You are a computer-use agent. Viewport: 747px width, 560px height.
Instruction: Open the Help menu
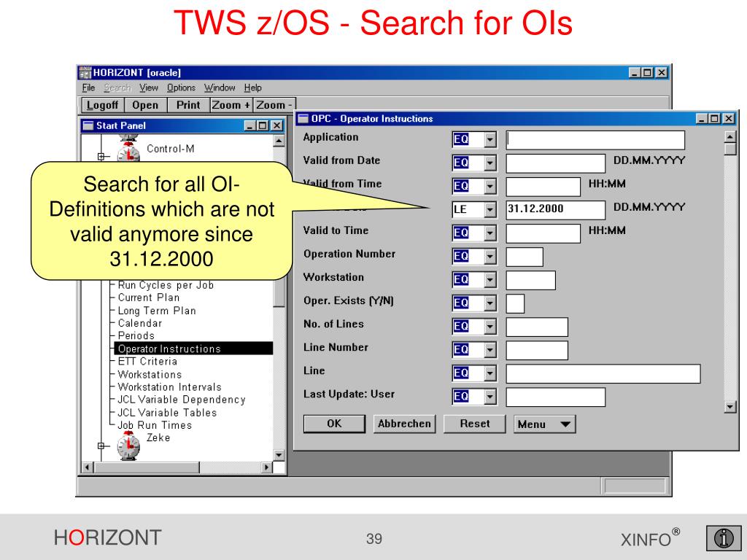click(253, 87)
